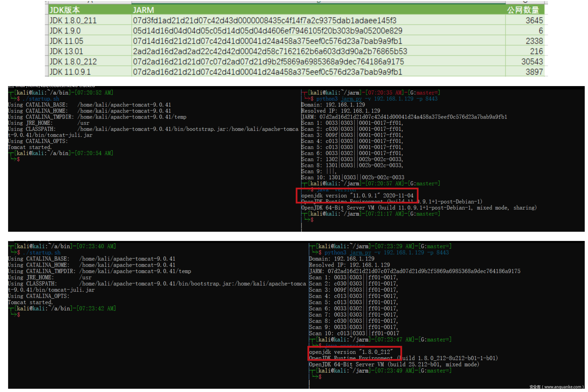
Task: Select the JDK 1.8.0_212 cell
Action: 73,61
